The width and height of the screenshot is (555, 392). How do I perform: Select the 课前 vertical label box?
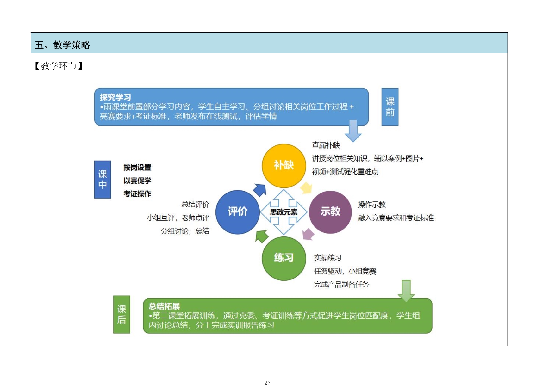[x=390, y=107]
